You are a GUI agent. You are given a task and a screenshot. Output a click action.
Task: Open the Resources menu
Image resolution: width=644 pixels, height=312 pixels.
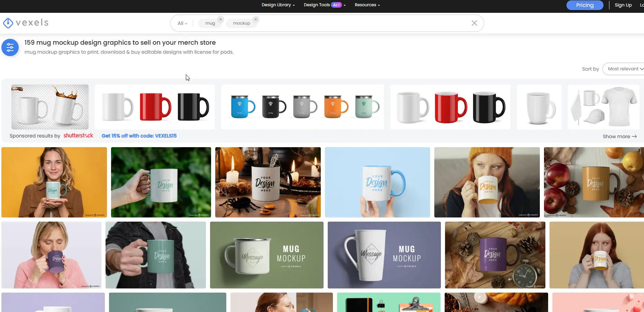367,5
